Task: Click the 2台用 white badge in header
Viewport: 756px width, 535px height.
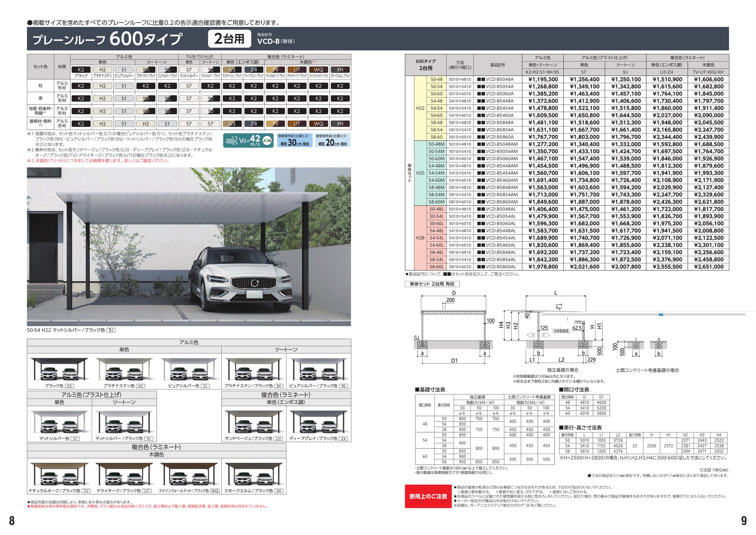Action: tap(229, 39)
